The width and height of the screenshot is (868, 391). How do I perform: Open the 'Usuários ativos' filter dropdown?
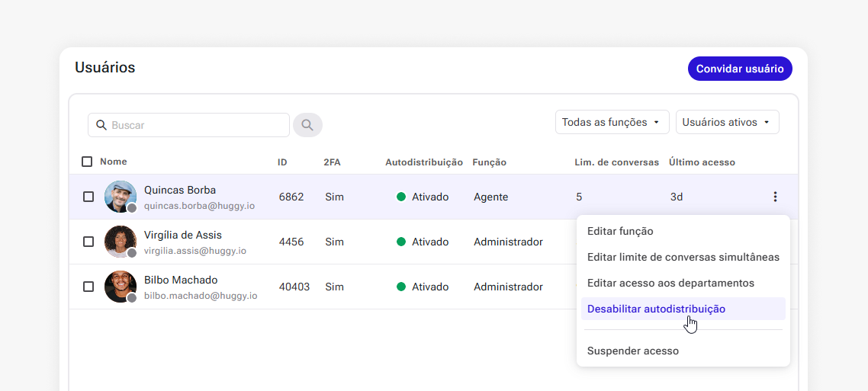coord(727,122)
